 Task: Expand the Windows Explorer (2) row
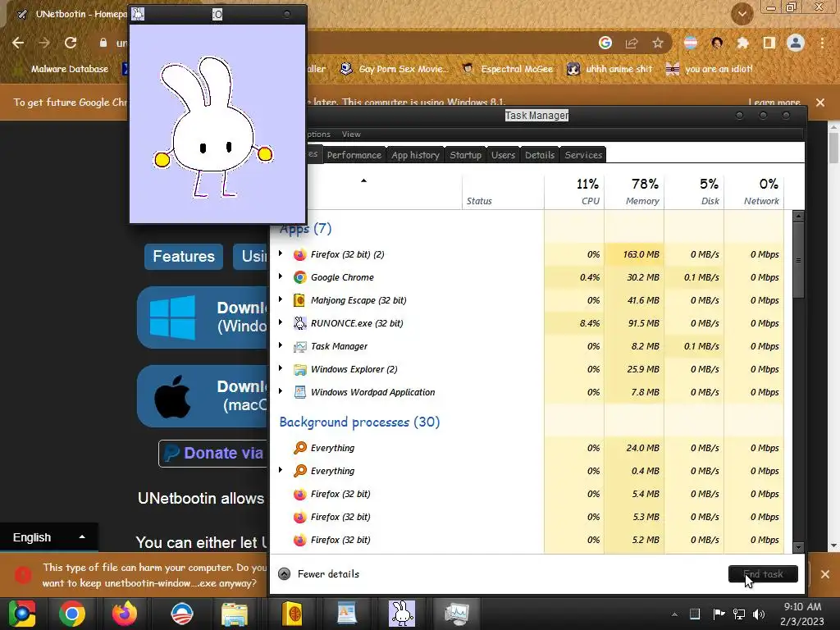[x=281, y=368]
